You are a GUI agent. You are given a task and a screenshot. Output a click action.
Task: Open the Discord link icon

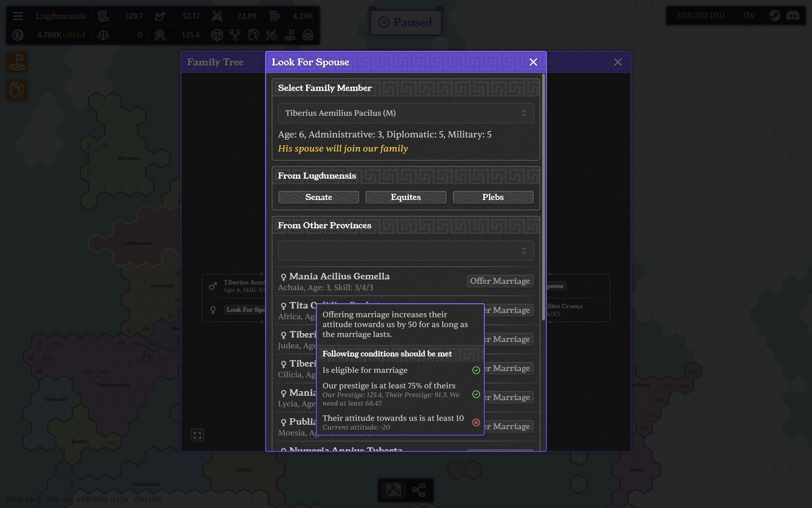pyautogui.click(x=793, y=16)
